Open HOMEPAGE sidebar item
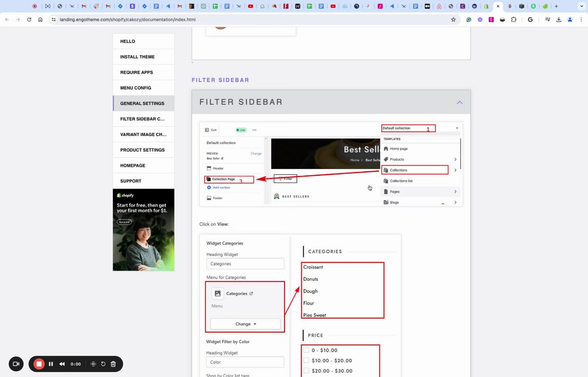Image resolution: width=588 pixels, height=377 pixels. (x=143, y=166)
